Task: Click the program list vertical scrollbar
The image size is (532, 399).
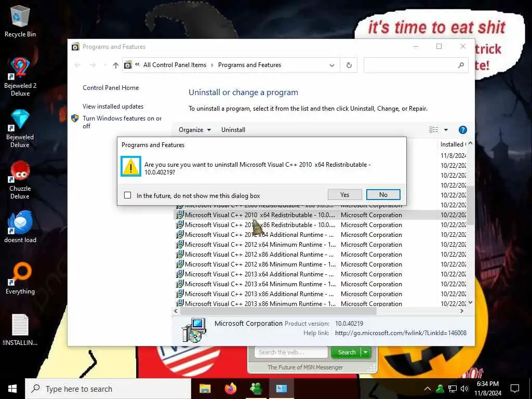Action: [x=470, y=205]
